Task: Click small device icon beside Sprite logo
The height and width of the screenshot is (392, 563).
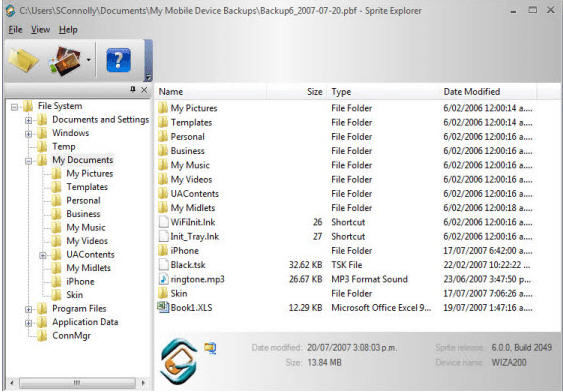Action: [210, 348]
